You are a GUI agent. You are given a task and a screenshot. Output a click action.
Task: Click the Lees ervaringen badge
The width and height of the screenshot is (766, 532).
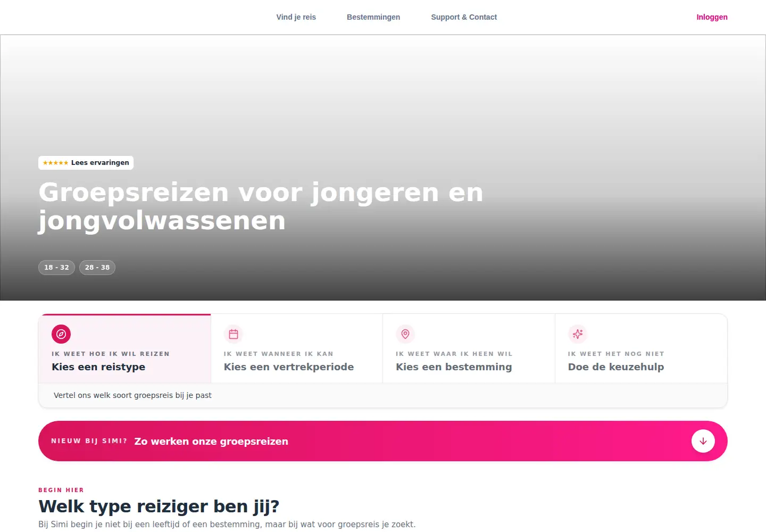[86, 163]
